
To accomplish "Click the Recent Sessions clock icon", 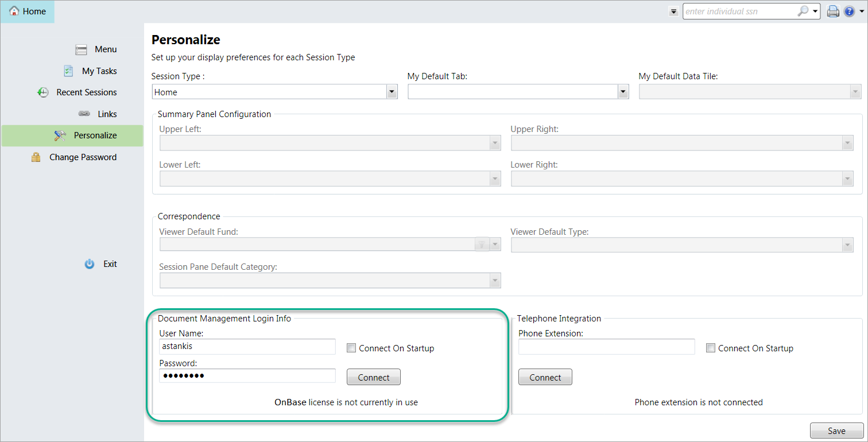I will pos(43,92).
